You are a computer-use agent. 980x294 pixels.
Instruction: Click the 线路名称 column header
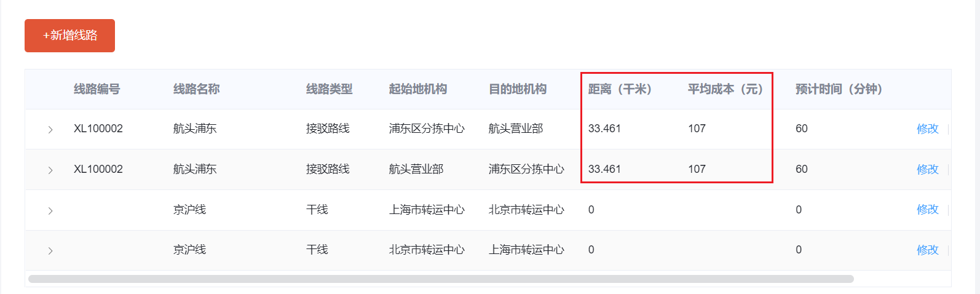coord(196,89)
